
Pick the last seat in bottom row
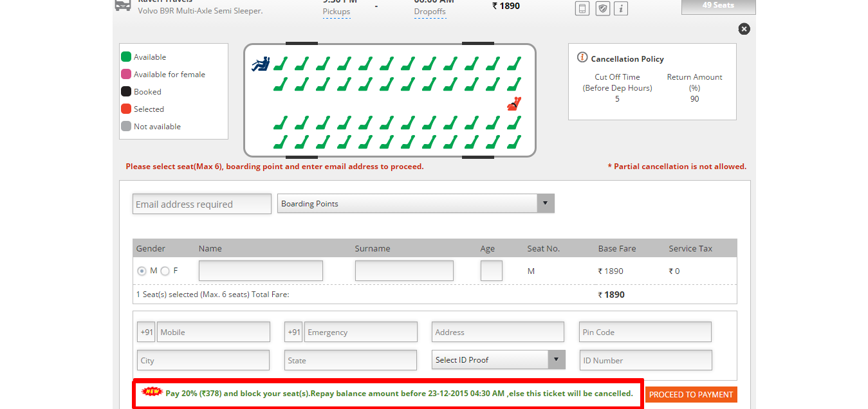[513, 141]
